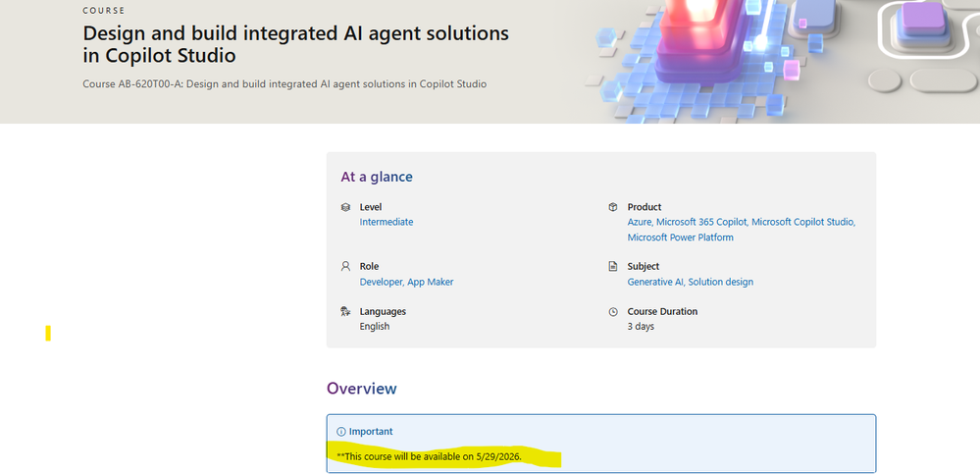Image resolution: width=980 pixels, height=474 pixels.
Task: Open the Azure product link
Action: point(640,222)
